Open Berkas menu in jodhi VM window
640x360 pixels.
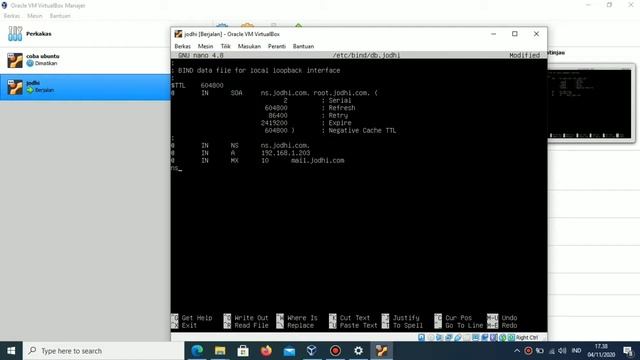click(x=182, y=46)
